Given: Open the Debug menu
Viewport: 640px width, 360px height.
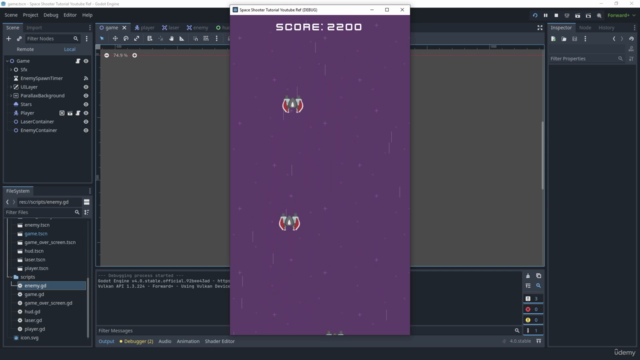Looking at the screenshot, I should coord(51,15).
